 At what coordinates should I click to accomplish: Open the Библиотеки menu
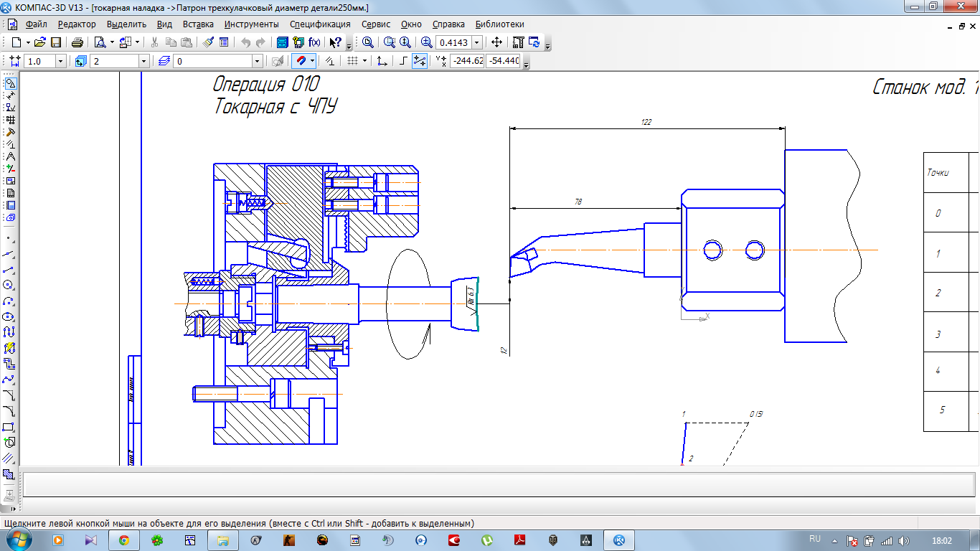(499, 24)
